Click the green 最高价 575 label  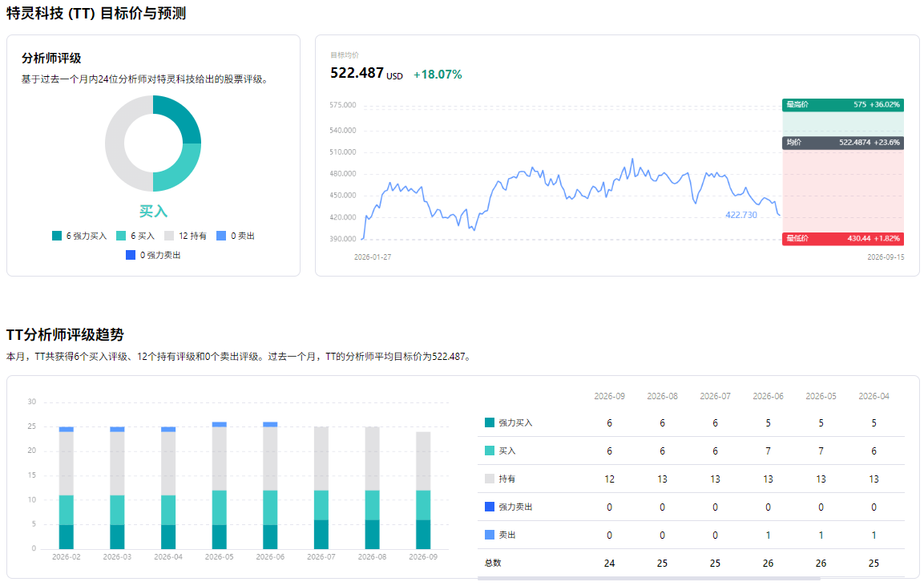pos(843,105)
